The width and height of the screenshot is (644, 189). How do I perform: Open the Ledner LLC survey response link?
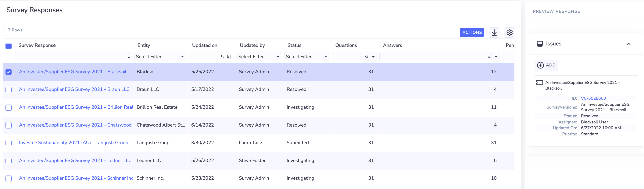point(75,161)
